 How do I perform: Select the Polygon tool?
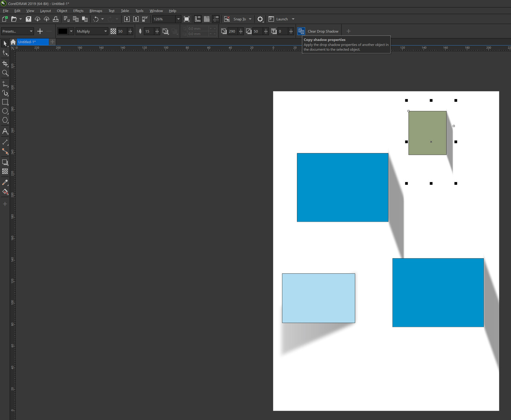tap(5, 120)
